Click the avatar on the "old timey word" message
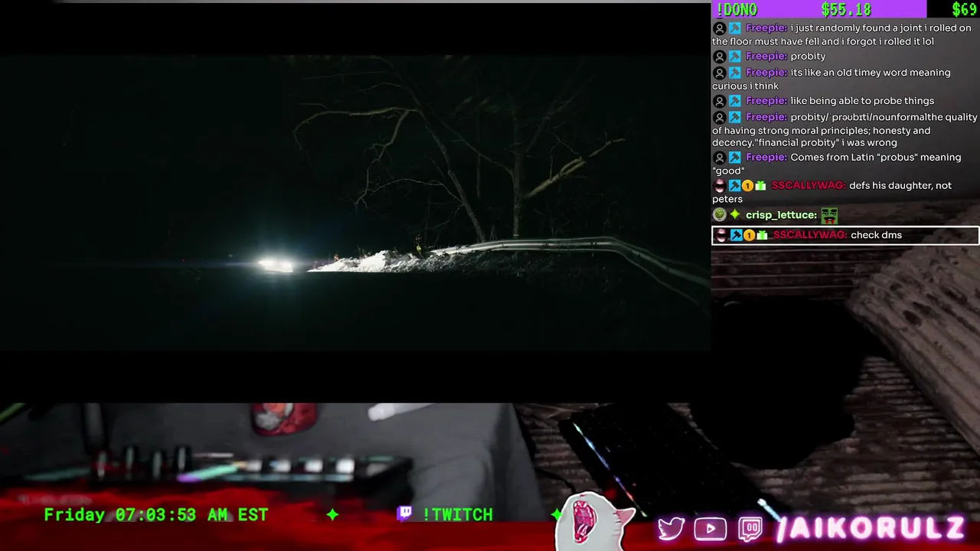Screen dimensions: 980x551 tap(719, 73)
